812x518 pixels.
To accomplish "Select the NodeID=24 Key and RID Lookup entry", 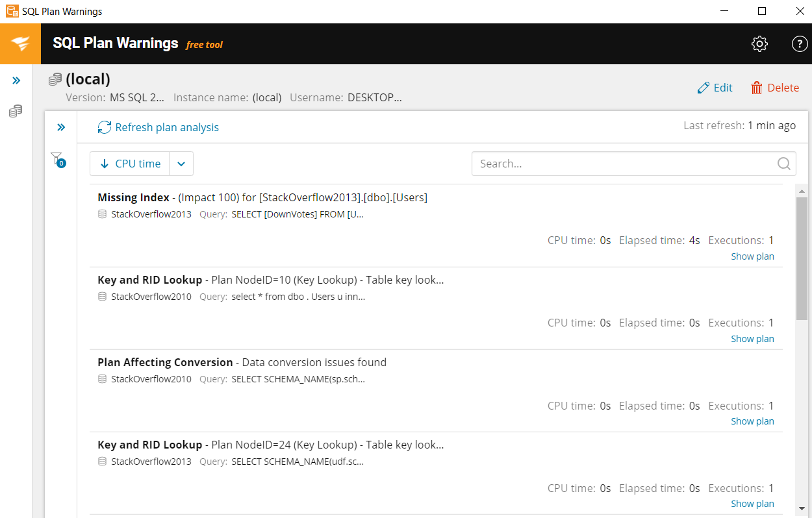I will pyautogui.click(x=270, y=445).
